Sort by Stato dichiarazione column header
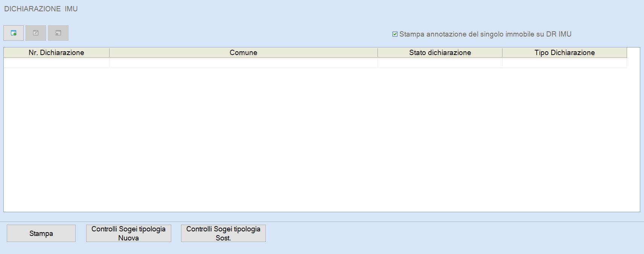Screen dimensions: 644x254 (x=440, y=52)
